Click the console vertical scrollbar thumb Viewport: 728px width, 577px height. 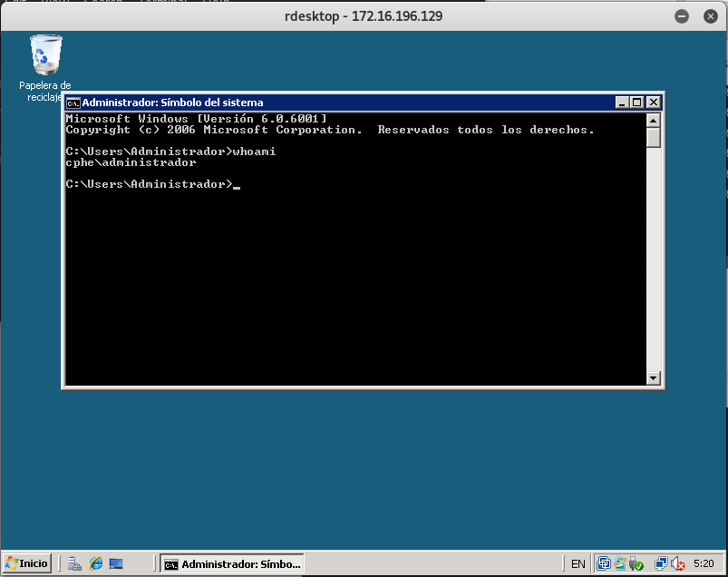[x=654, y=138]
